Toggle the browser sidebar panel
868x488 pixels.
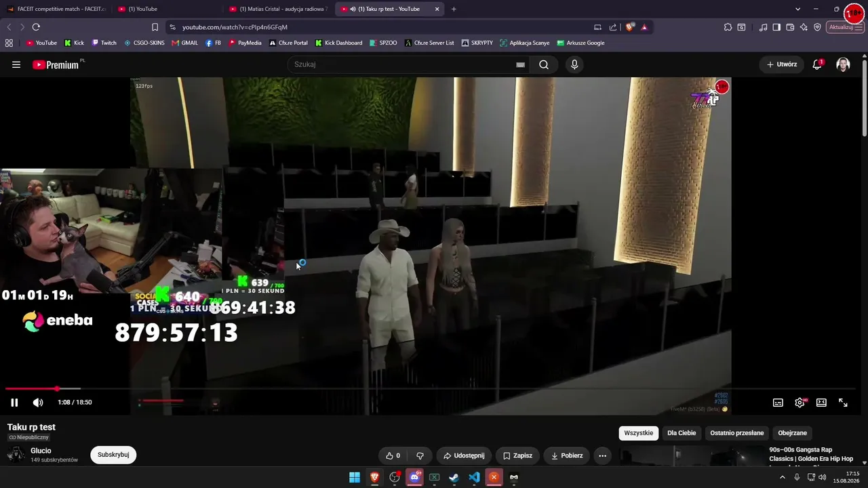(776, 27)
